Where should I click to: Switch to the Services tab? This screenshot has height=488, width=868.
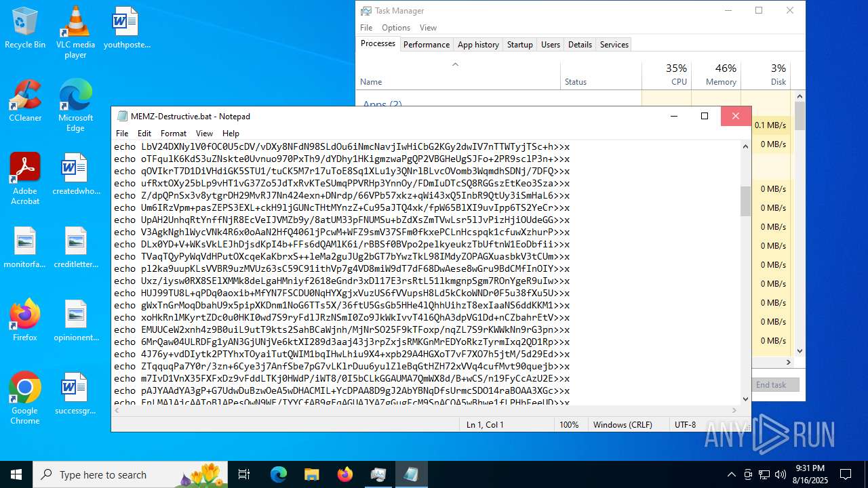614,45
